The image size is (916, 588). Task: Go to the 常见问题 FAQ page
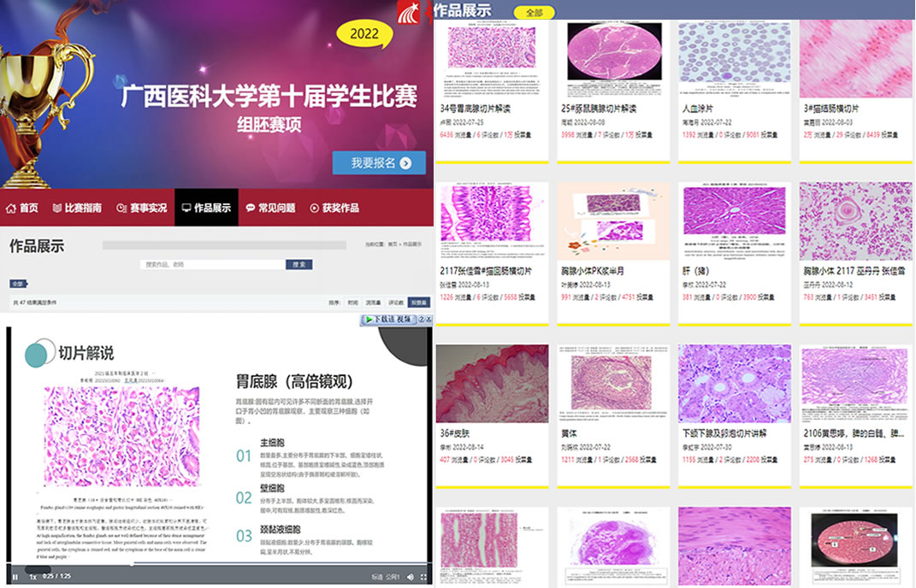(270, 208)
